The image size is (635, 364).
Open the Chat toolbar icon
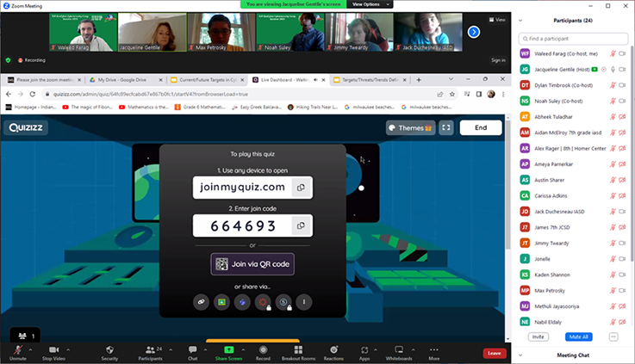pos(193,349)
